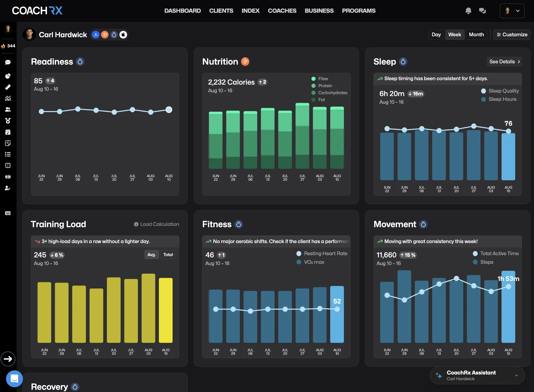This screenshot has height=392, width=534.
Task: Expand the CoachRx Assistant panel chevron
Action: [516, 375]
